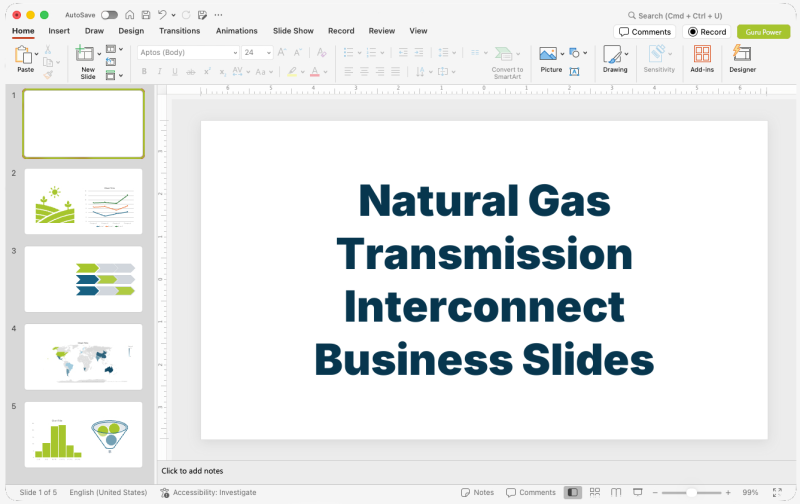Click the Shapes icon
The width and height of the screenshot is (800, 504).
coord(574,52)
